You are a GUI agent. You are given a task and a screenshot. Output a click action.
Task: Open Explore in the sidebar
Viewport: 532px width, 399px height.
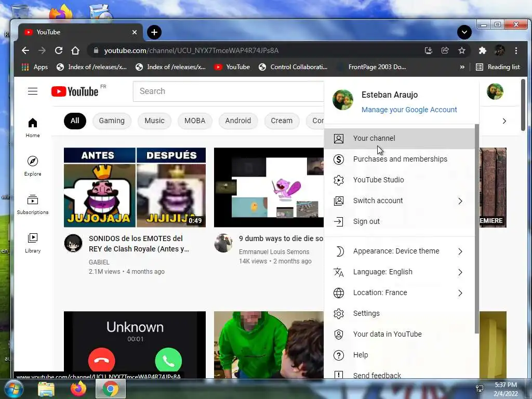tap(33, 166)
